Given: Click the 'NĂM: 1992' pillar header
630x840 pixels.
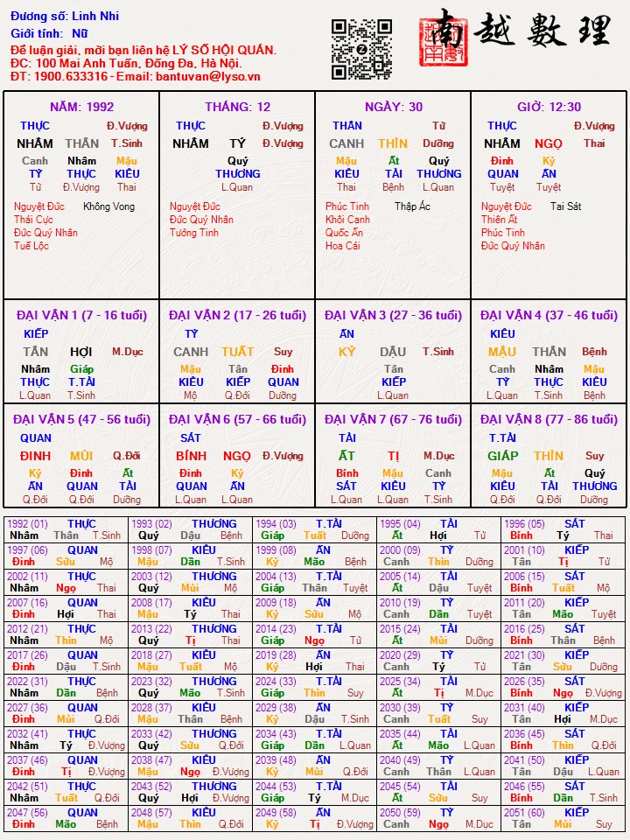Looking at the screenshot, I should click(81, 107).
